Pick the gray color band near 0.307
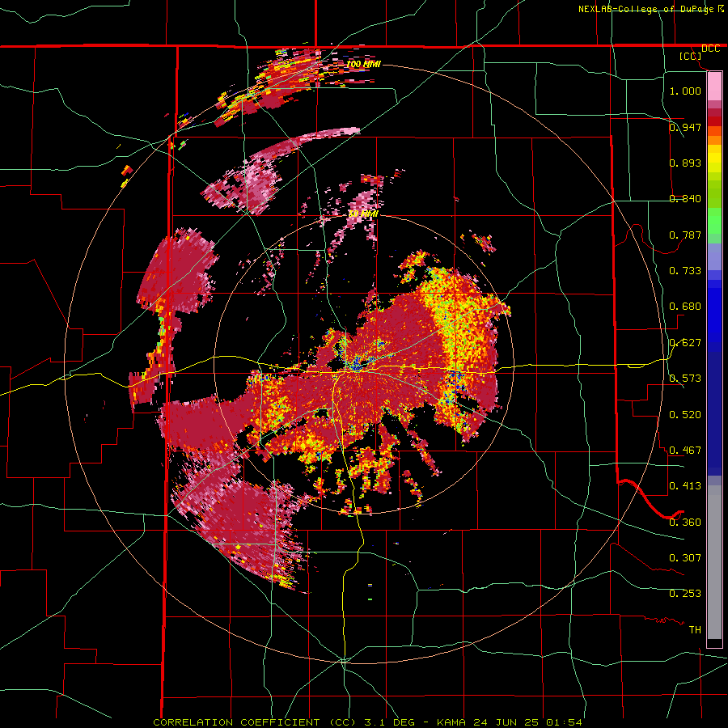Image resolution: width=728 pixels, height=728 pixels. click(714, 562)
